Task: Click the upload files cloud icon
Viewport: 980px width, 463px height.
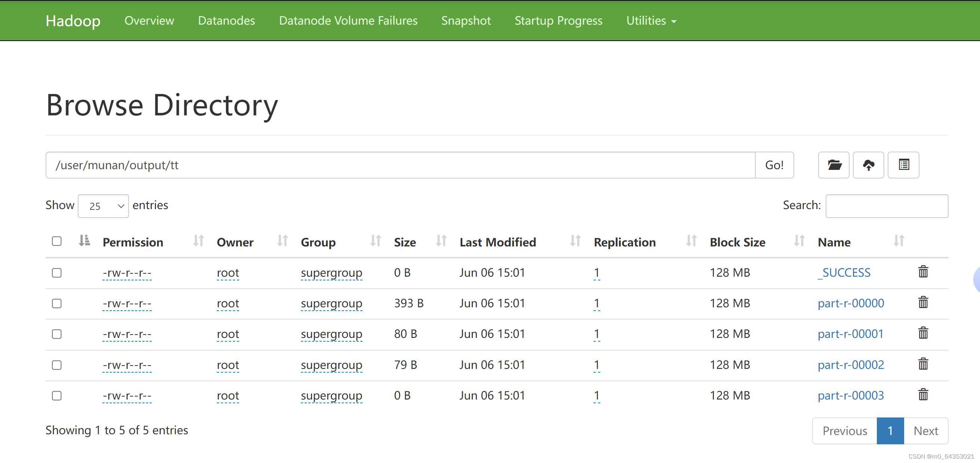Action: click(x=868, y=165)
